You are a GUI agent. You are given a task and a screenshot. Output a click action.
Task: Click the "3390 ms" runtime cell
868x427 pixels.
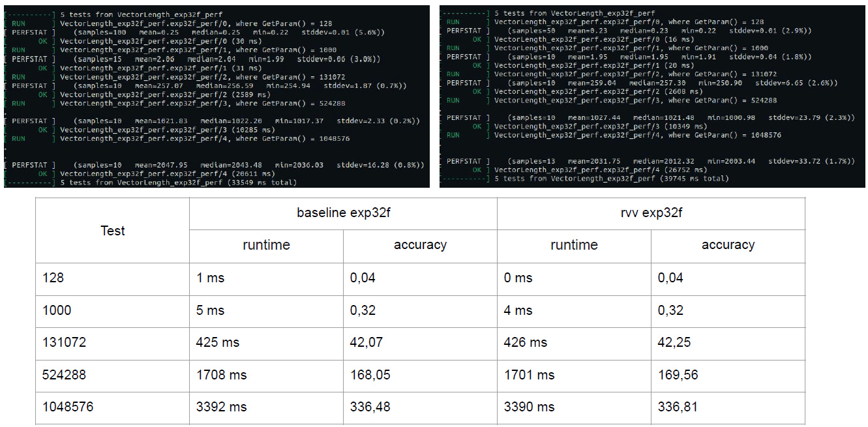tap(574, 407)
